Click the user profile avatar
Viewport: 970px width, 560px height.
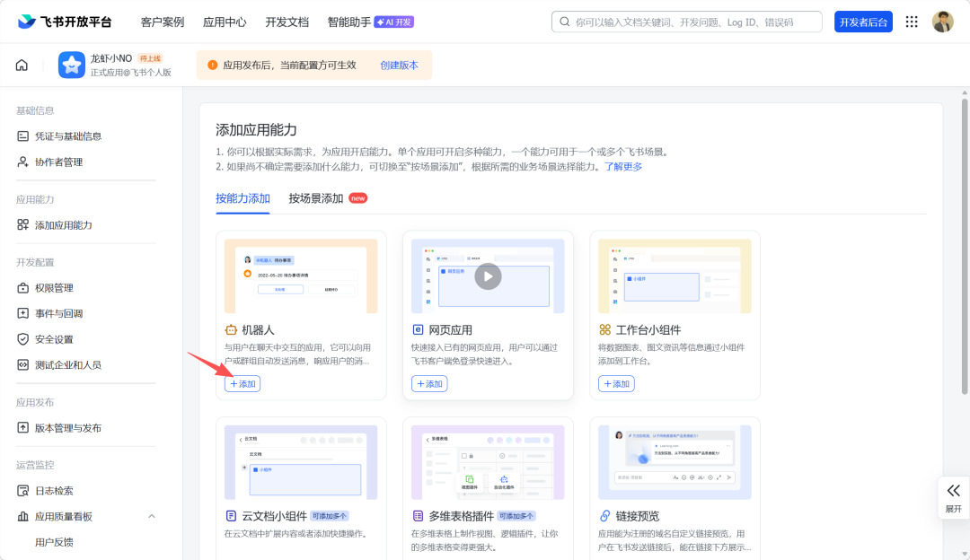pos(942,22)
